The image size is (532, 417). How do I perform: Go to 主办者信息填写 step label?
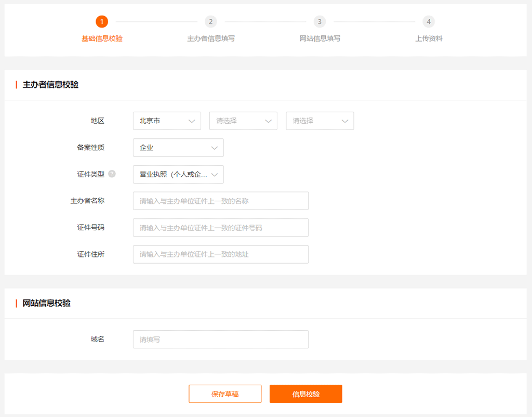[210, 38]
